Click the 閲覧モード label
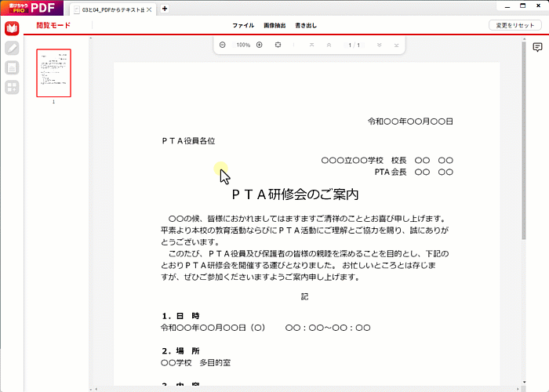This screenshot has height=392, width=549. coord(53,25)
